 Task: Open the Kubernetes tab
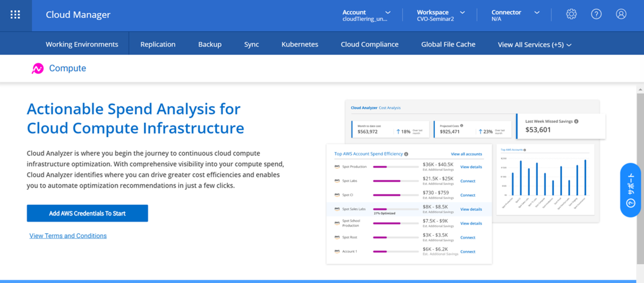pyautogui.click(x=300, y=44)
